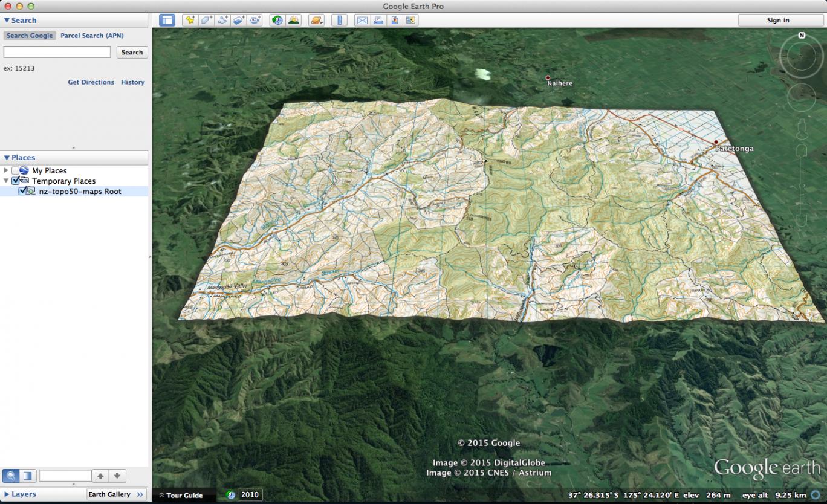Screen dimensions: 827x504
Task: Click the Street View pegman icon
Action: pyautogui.click(x=802, y=128)
